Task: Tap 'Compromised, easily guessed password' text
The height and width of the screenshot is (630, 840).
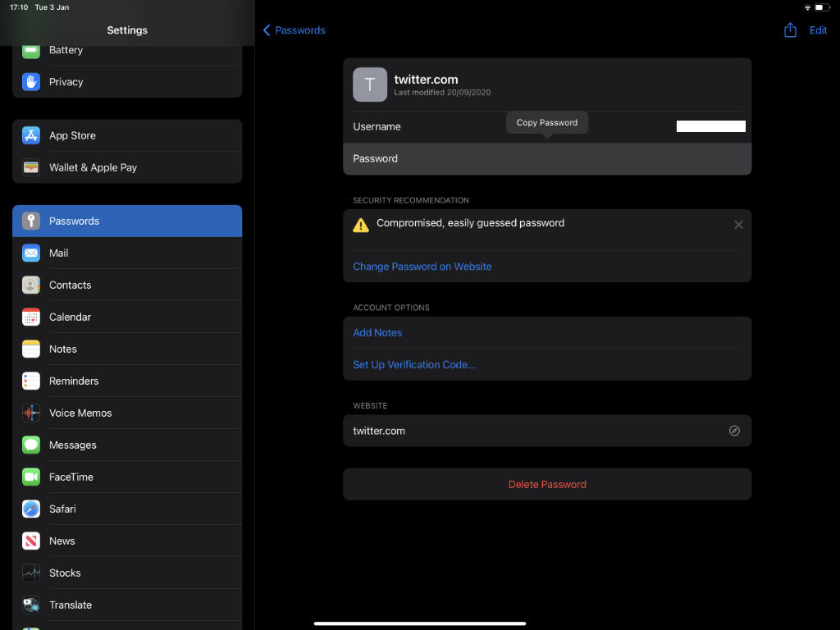Action: point(470,223)
